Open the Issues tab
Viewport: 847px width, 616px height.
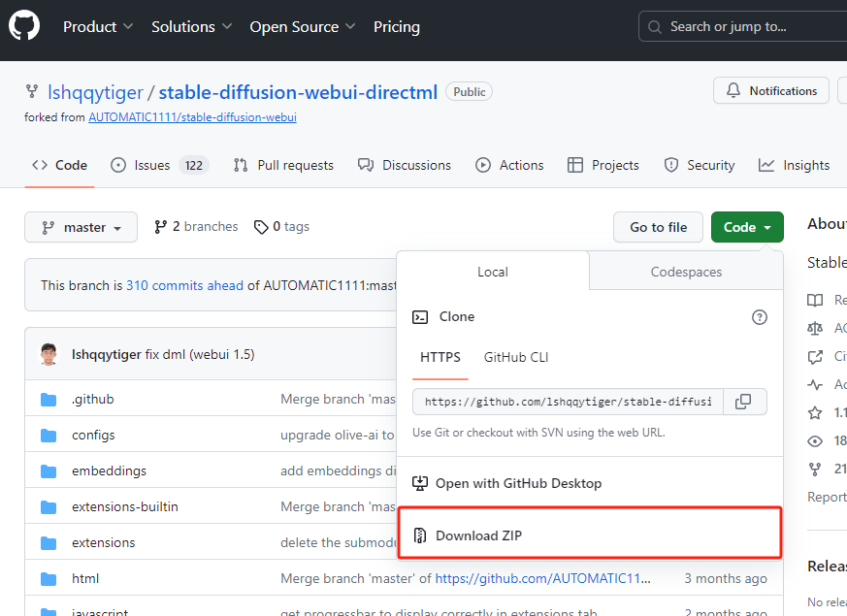(159, 165)
